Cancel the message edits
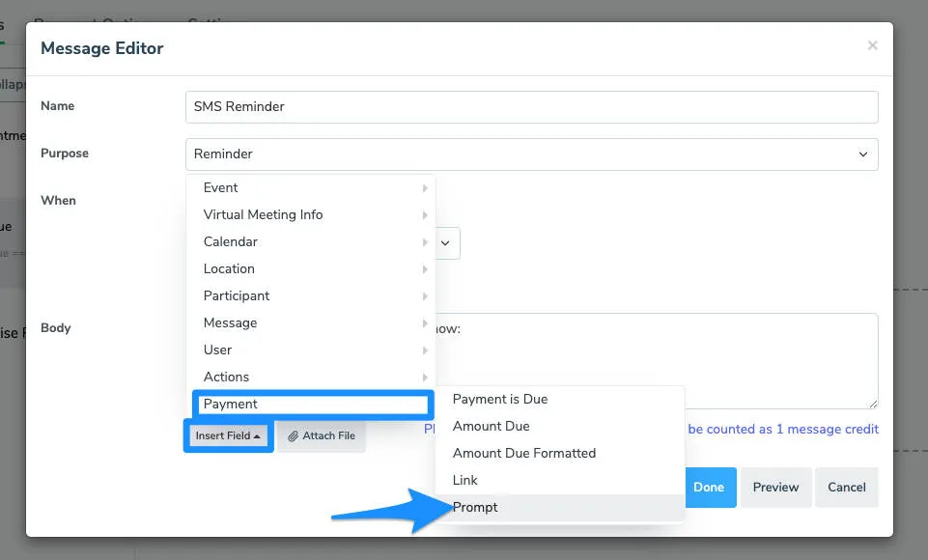Screen dimensions: 928x560 click(x=847, y=488)
